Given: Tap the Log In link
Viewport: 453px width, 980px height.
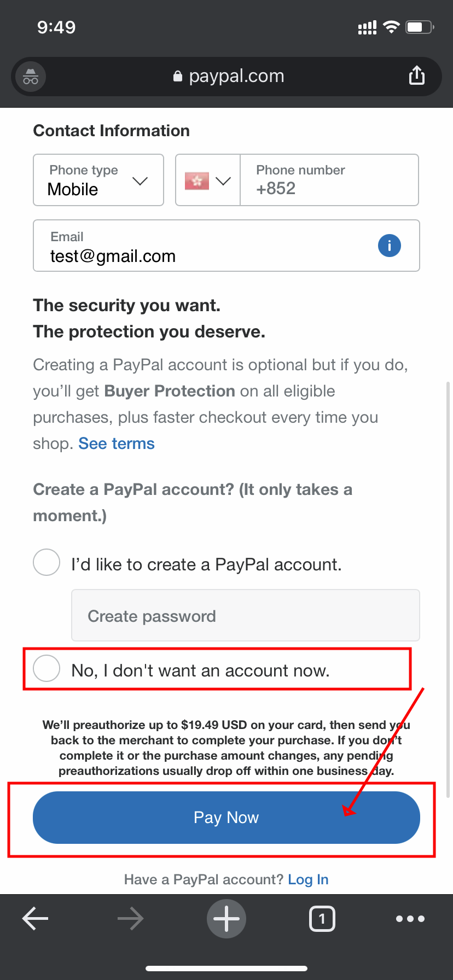Looking at the screenshot, I should click(308, 879).
